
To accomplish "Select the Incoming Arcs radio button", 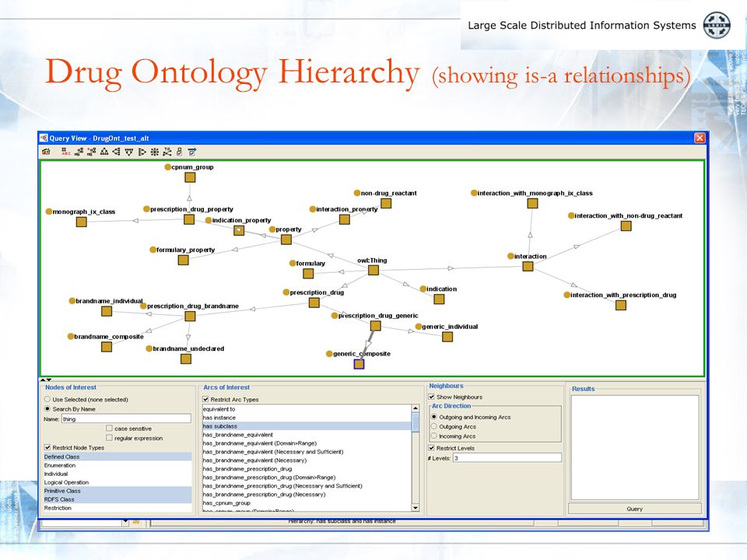I will [x=434, y=436].
